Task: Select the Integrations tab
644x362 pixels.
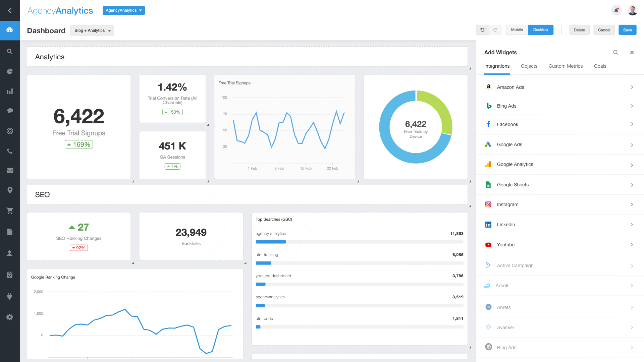Action: pyautogui.click(x=497, y=66)
